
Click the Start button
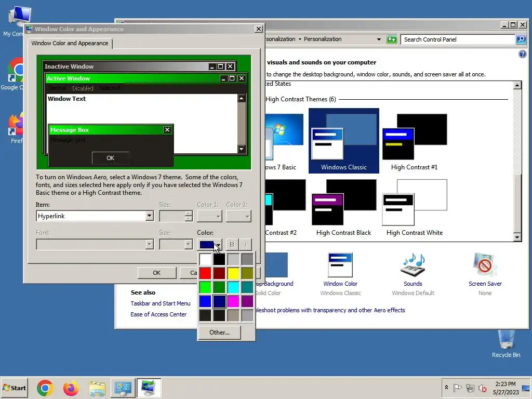(14, 388)
